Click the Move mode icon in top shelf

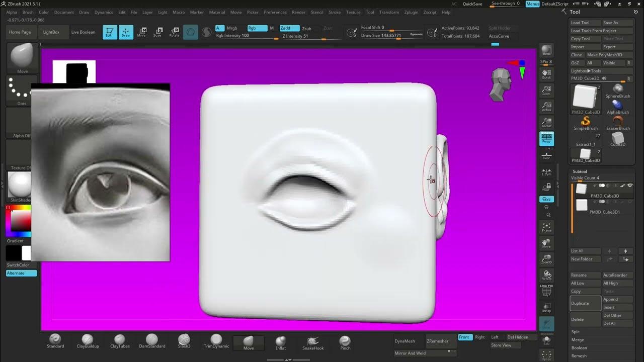(141, 32)
